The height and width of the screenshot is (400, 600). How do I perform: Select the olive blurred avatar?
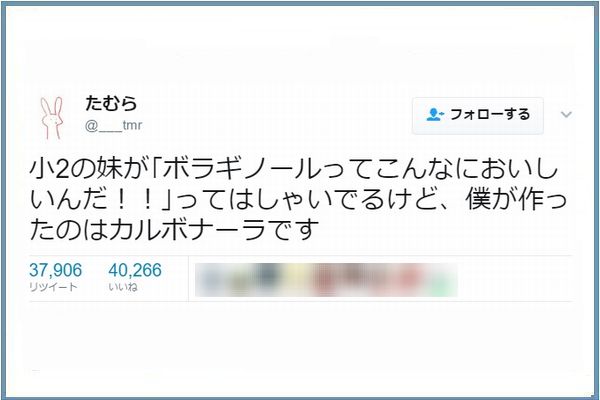click(x=240, y=282)
